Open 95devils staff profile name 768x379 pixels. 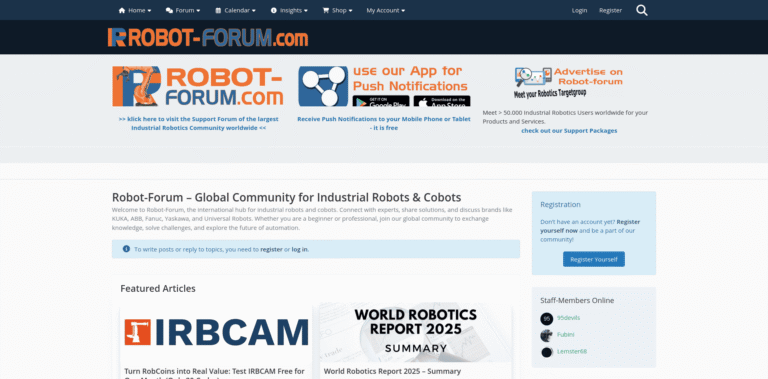pyautogui.click(x=569, y=318)
